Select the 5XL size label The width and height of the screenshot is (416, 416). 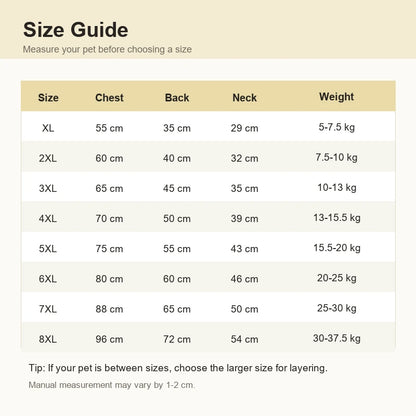tap(48, 249)
